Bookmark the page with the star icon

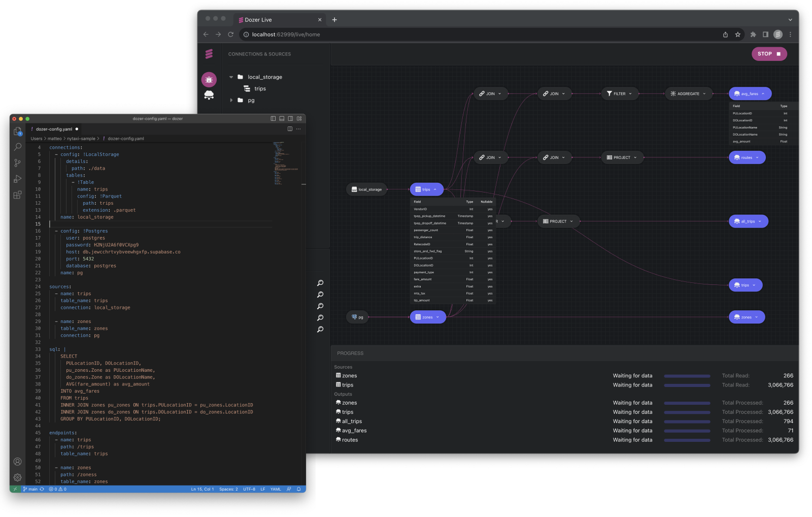click(738, 35)
